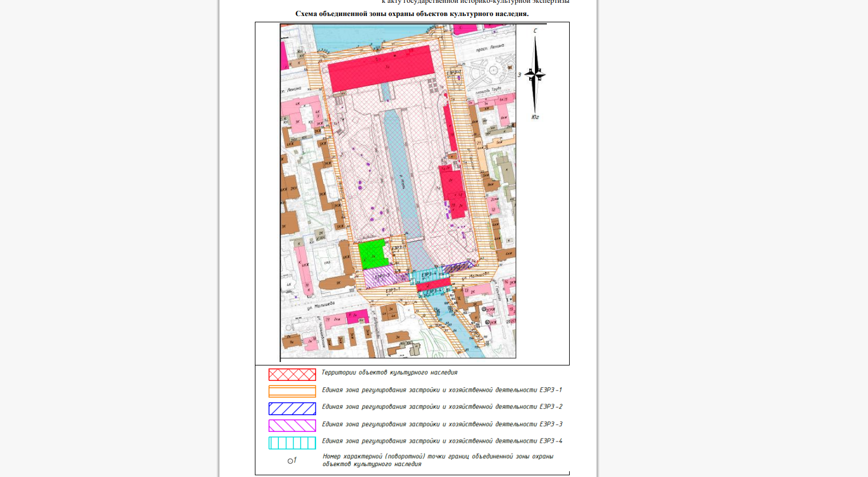The width and height of the screenshot is (868, 477).
Task: Click the 'Юг' south label under compass
Action: (535, 117)
